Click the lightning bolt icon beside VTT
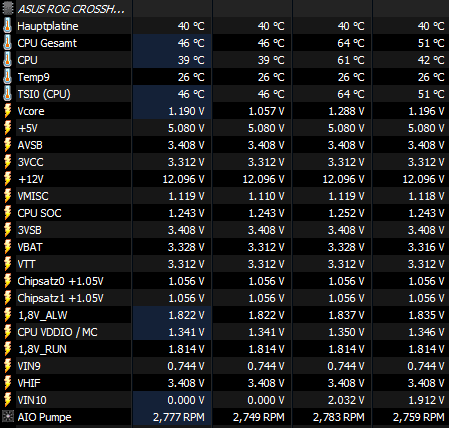This screenshot has height=428, width=449. pyautogui.click(x=7, y=264)
